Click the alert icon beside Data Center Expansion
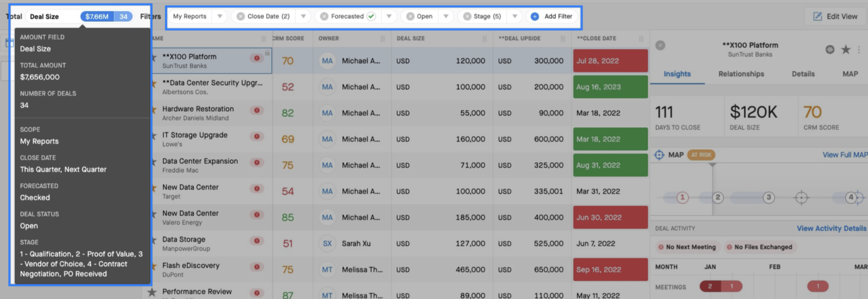Image resolution: width=868 pixels, height=299 pixels. coord(257,163)
